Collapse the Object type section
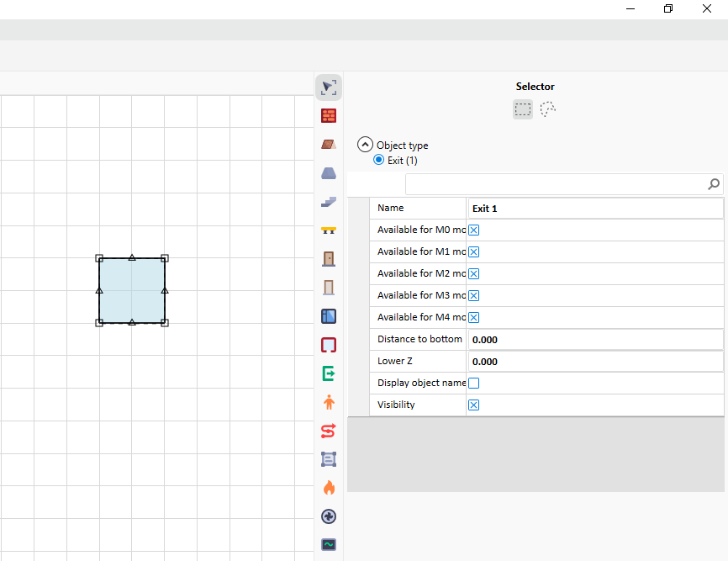728x561 pixels. [365, 145]
